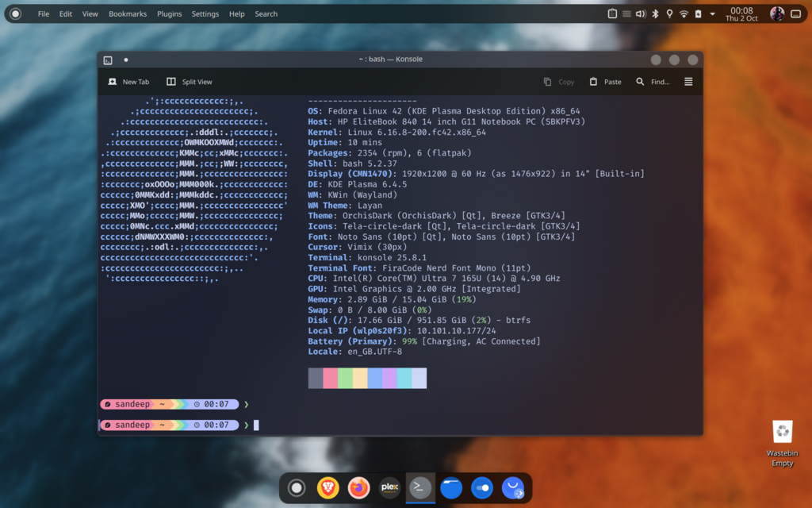Click the locale value en_GB.UTF-8

click(x=375, y=352)
